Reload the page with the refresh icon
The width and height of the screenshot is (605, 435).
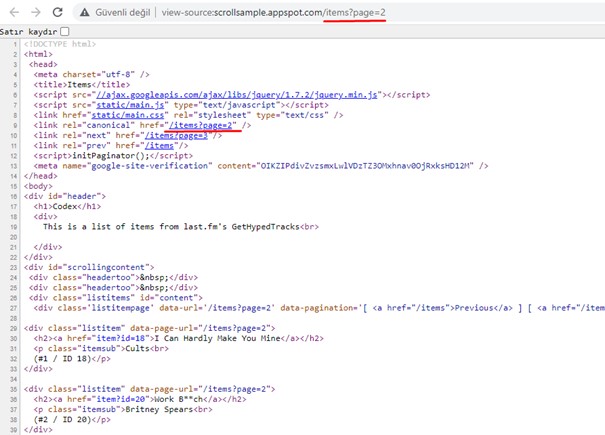57,12
